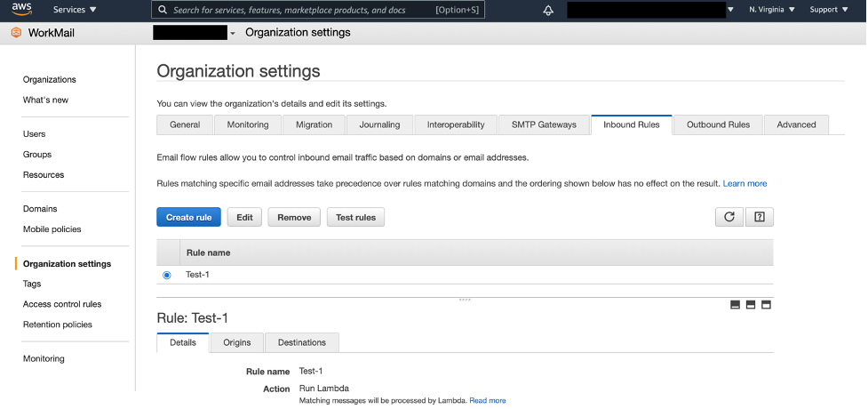The width and height of the screenshot is (868, 409).
Task: Select the Test-1 rule radio button
Action: pos(167,275)
